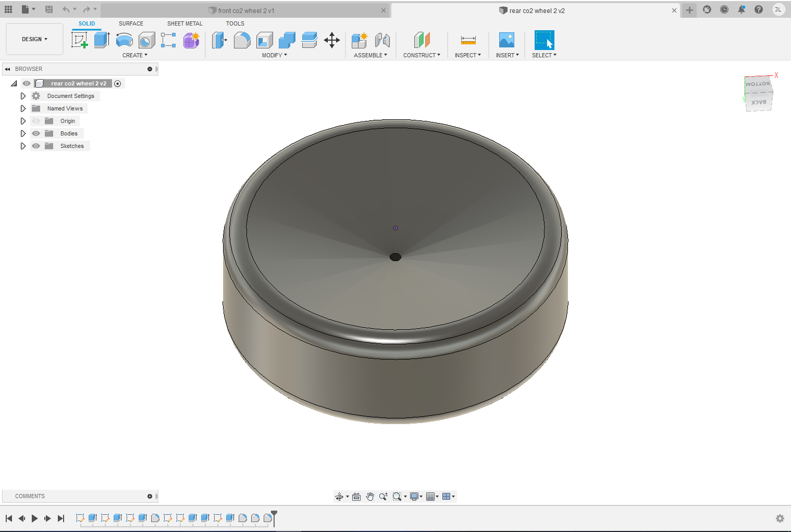The height and width of the screenshot is (532, 791).
Task: Open the SELECT dropdown menu
Action: (545, 55)
